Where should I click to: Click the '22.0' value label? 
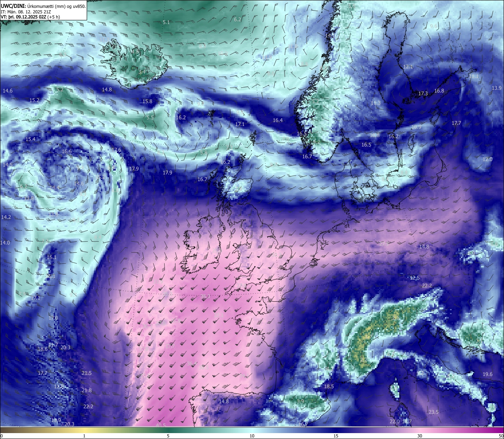[395, 422]
